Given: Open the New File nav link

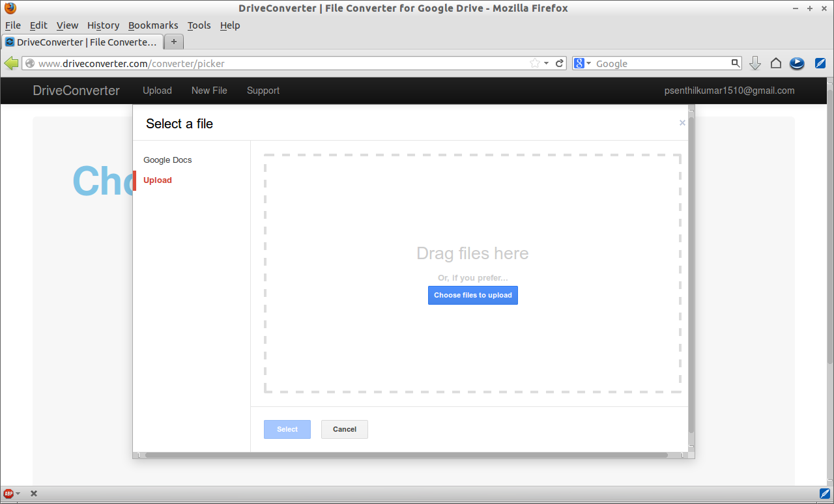Looking at the screenshot, I should point(209,91).
